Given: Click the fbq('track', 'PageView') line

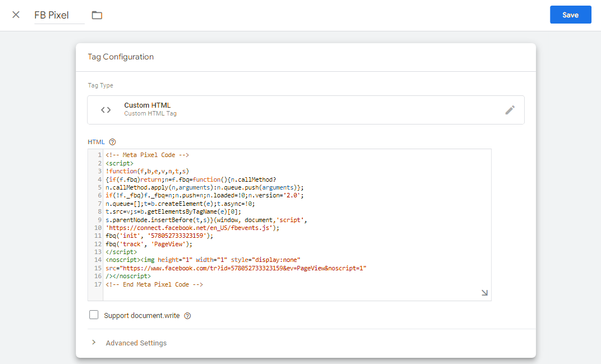Looking at the screenshot, I should click(149, 244).
